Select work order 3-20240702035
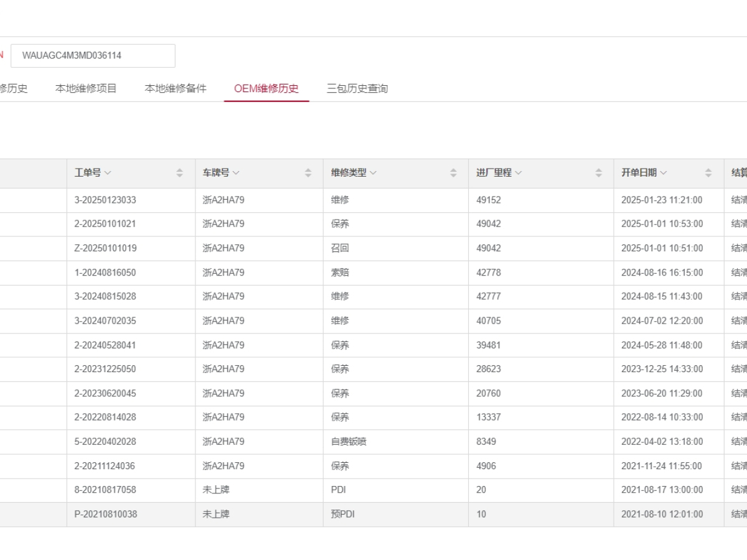The width and height of the screenshot is (747, 560). pos(105,320)
